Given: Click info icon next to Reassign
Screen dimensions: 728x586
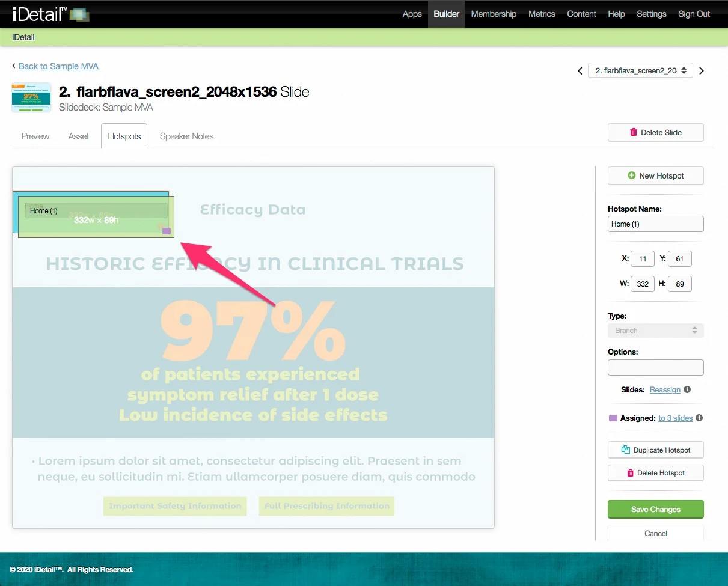Looking at the screenshot, I should 687,389.
